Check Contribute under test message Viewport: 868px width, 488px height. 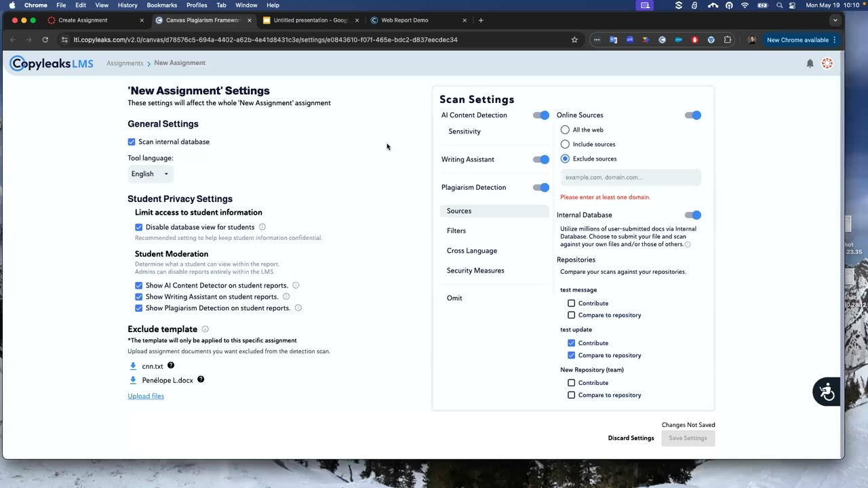point(571,303)
